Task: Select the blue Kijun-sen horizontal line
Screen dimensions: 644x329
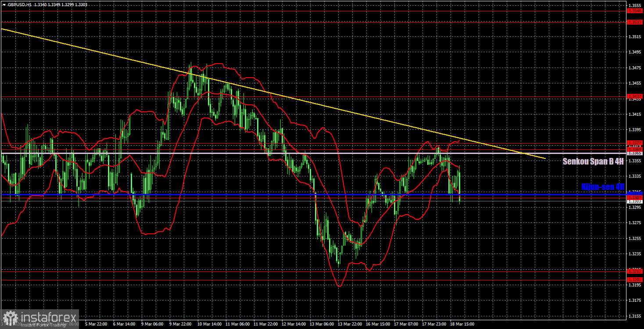Action: click(313, 193)
